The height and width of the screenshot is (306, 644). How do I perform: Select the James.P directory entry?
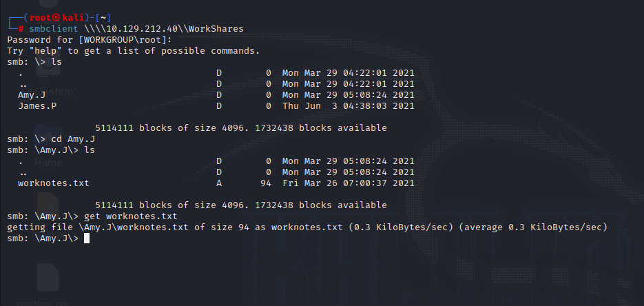pyautogui.click(x=37, y=106)
